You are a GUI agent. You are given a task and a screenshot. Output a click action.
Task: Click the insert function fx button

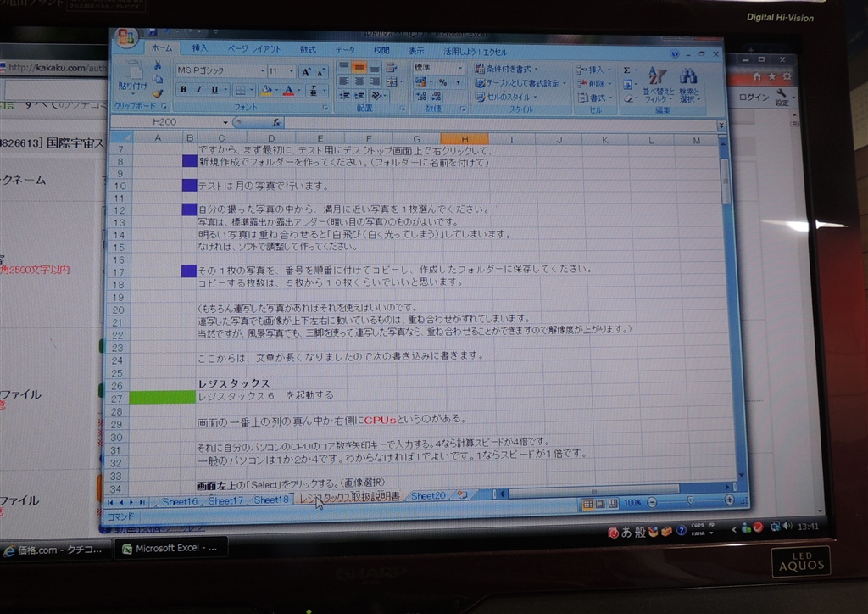coord(275,122)
